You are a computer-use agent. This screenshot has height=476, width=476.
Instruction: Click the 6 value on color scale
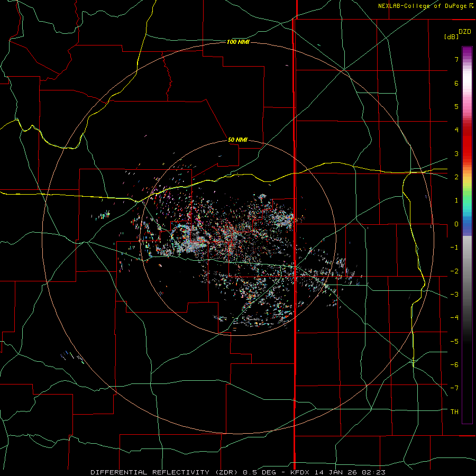[456, 83]
